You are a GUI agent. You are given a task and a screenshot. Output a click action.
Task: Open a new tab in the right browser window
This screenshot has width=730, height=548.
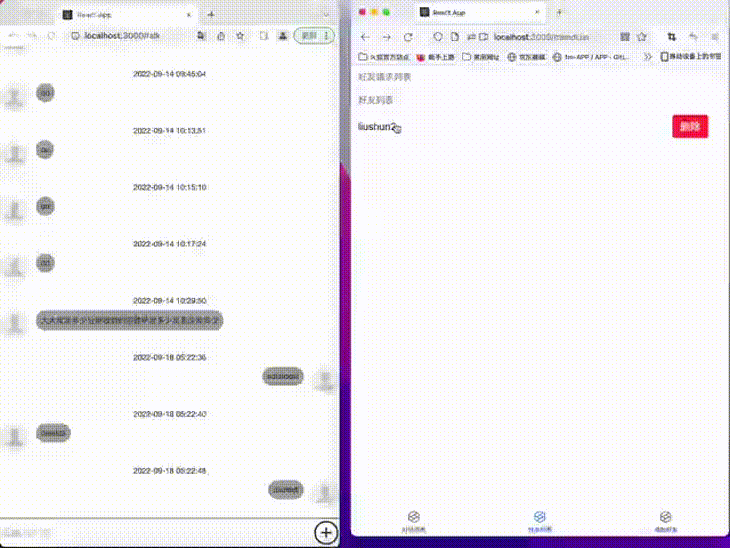560,13
